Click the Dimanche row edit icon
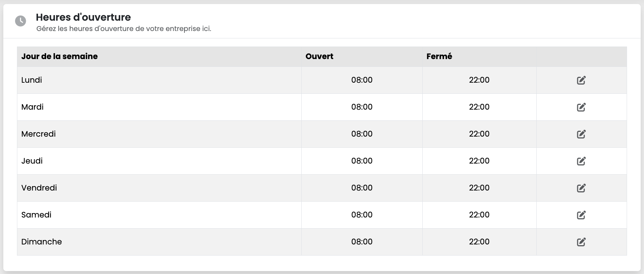The image size is (644, 274). pyautogui.click(x=581, y=242)
